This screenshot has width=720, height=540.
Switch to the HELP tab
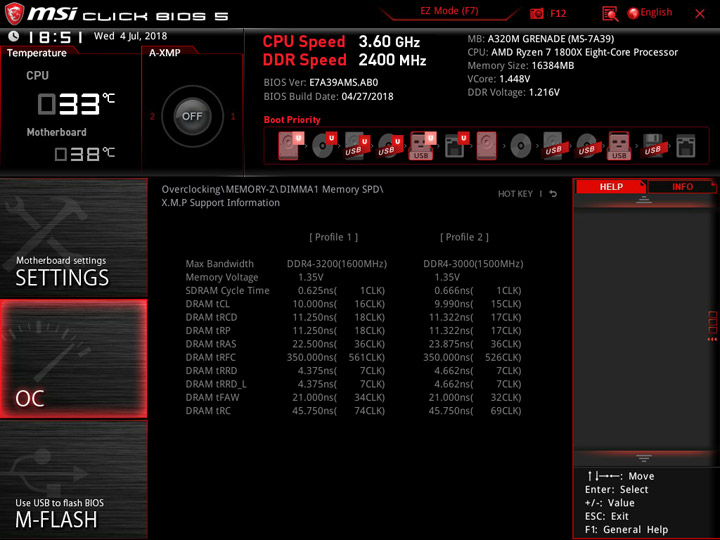611,186
